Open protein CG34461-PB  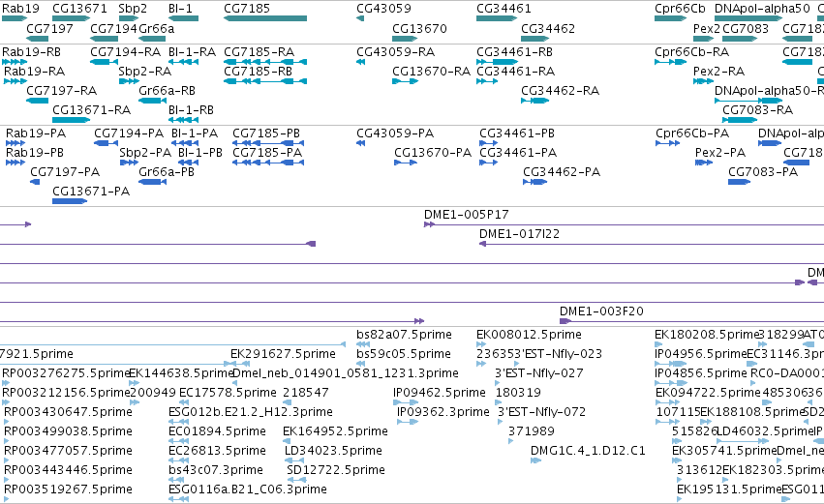click(x=517, y=133)
